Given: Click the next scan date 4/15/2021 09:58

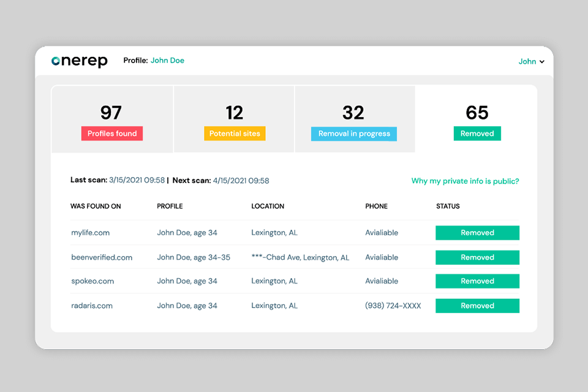Looking at the screenshot, I should coord(241,181).
